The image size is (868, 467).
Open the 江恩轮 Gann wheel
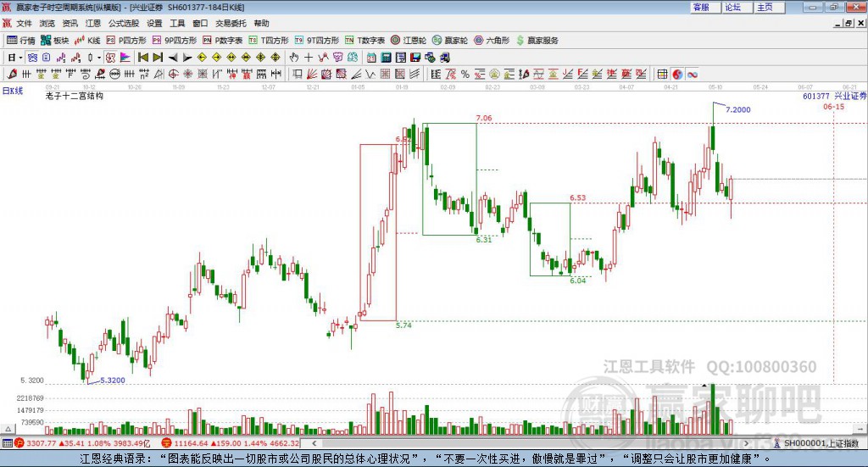point(409,41)
